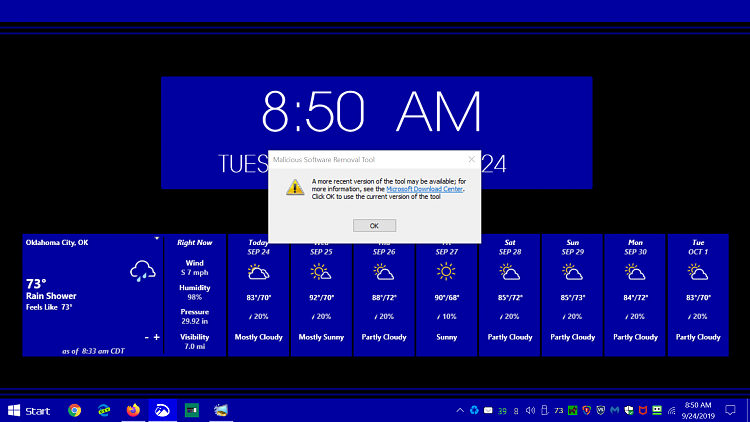Image resolution: width=750 pixels, height=422 pixels.
Task: Open the location dropdown arrow for Oklahoma City
Action: (x=156, y=238)
